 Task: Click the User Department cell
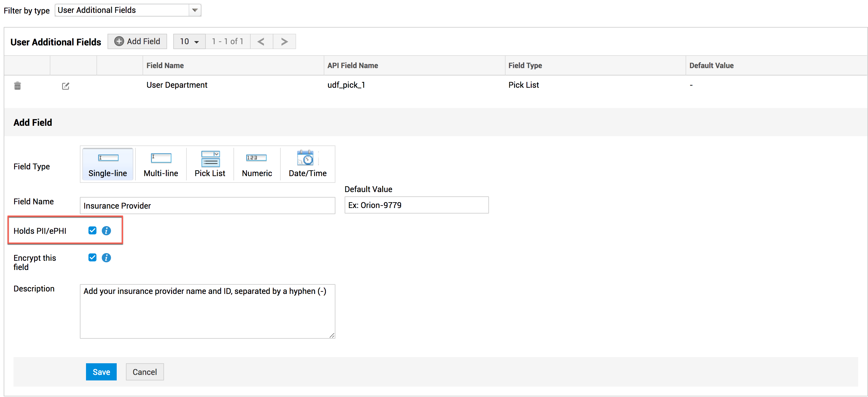(177, 85)
